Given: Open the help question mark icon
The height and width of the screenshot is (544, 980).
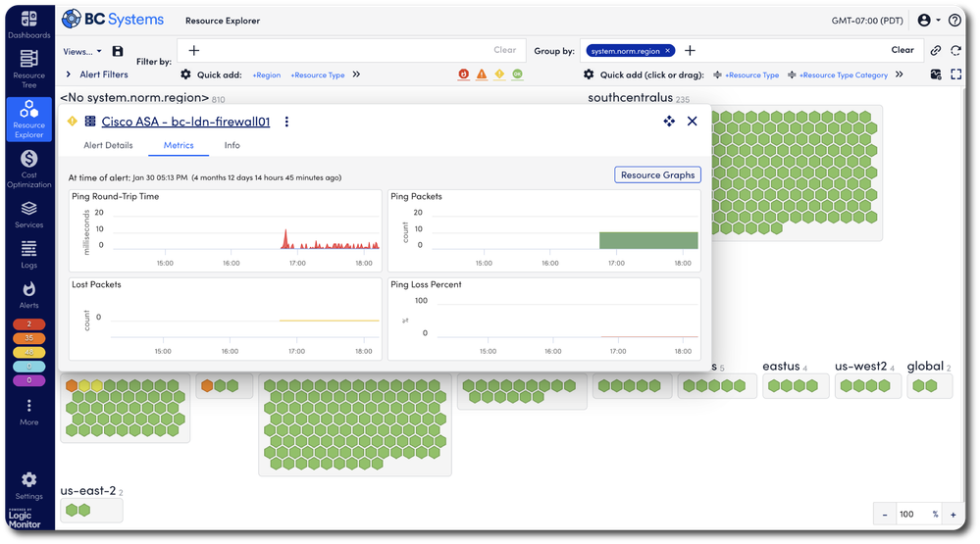Looking at the screenshot, I should click(954, 20).
